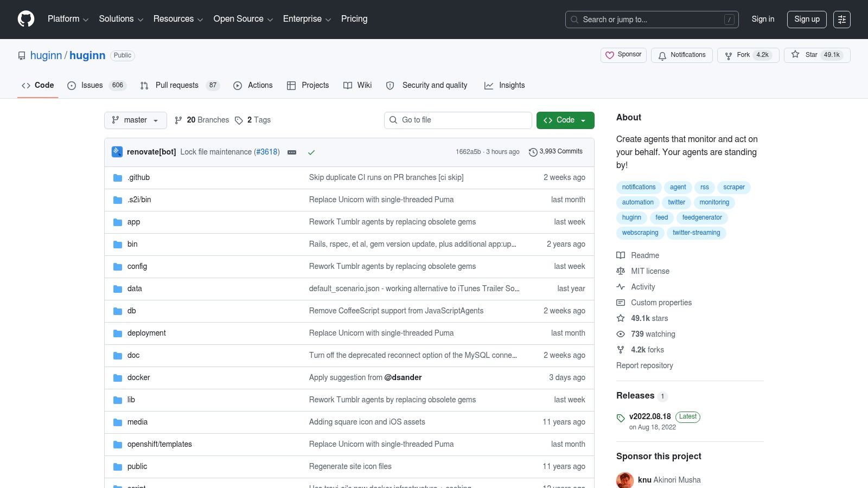
Task: Click the Notifications bell button
Action: click(x=682, y=55)
